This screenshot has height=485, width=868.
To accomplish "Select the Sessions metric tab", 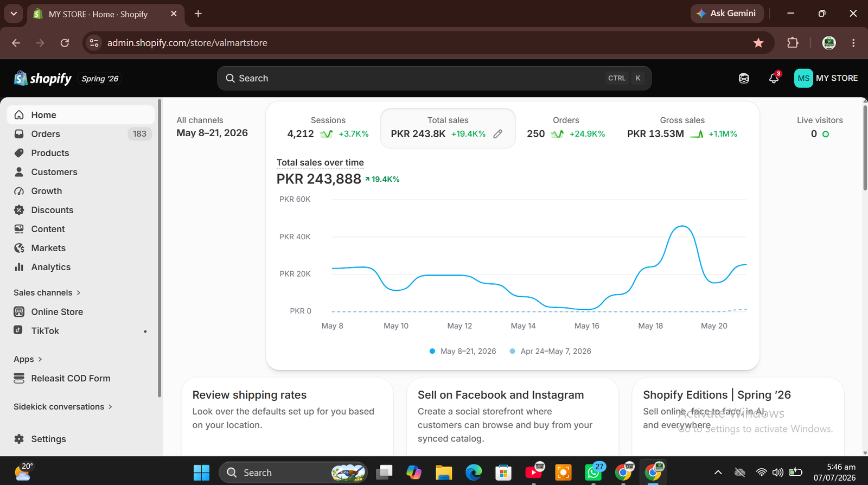I will [x=328, y=127].
